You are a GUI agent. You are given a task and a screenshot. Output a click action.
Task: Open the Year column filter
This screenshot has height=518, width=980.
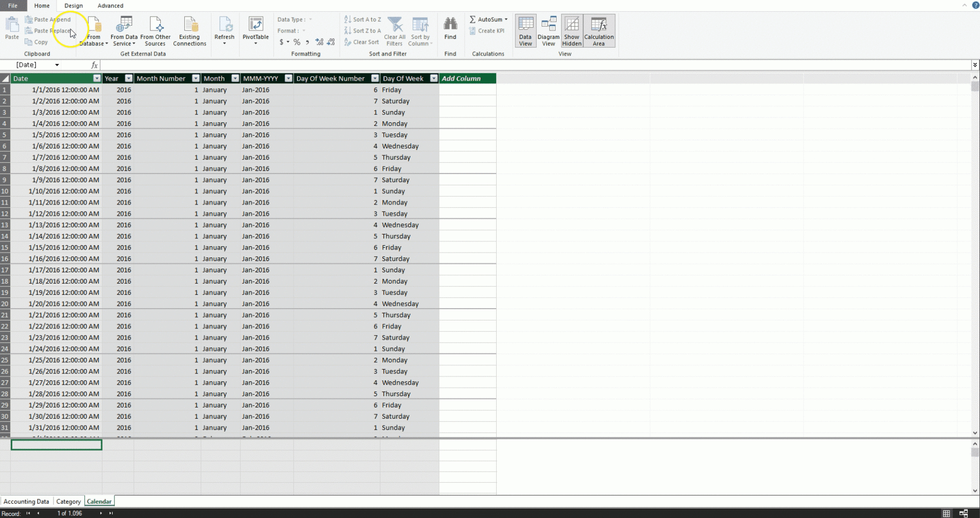[128, 78]
